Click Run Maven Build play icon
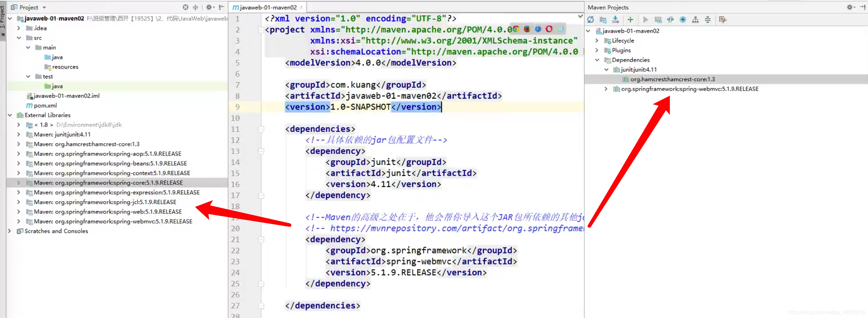This screenshot has width=868, height=318. pos(645,20)
